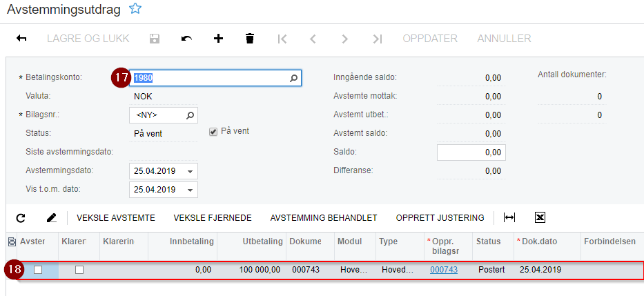Click the back arrow icon in toolbar

pyautogui.click(x=21, y=39)
